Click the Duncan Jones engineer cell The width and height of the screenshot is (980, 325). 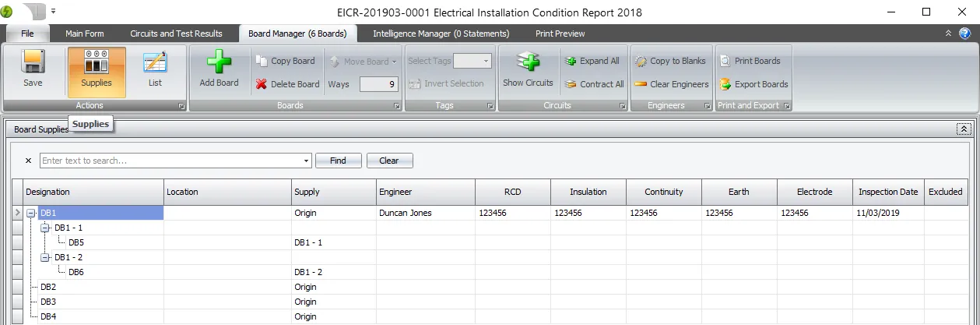pyautogui.click(x=425, y=213)
